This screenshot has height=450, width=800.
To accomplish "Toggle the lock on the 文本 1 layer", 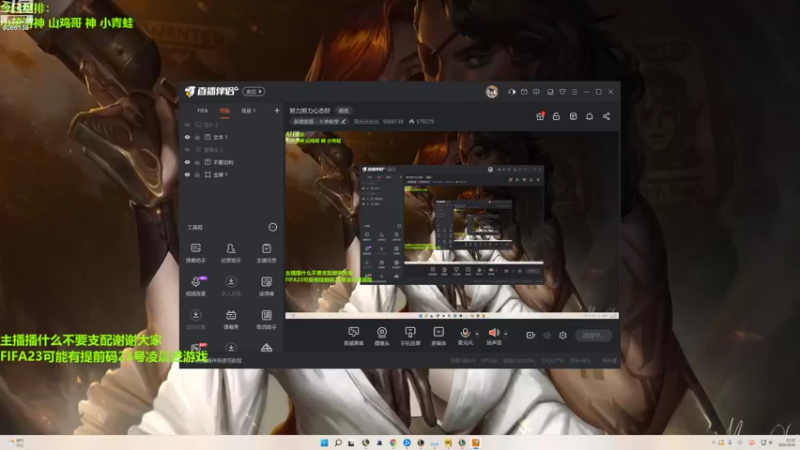I will point(197,137).
